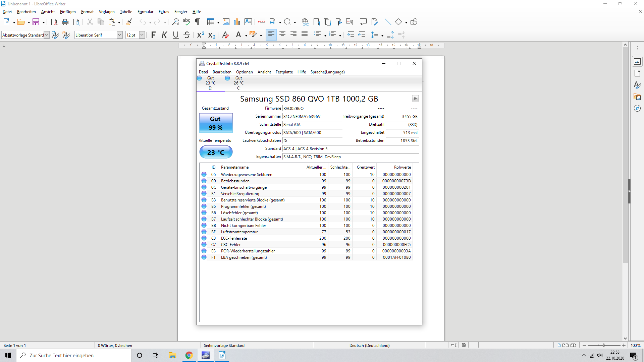Open the Tabelle menu

(126, 12)
